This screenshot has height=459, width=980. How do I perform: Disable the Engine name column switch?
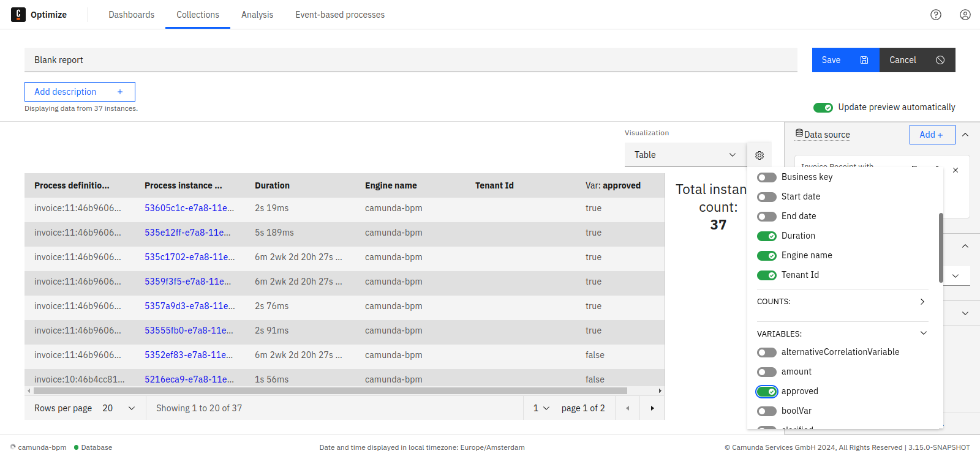coord(767,256)
